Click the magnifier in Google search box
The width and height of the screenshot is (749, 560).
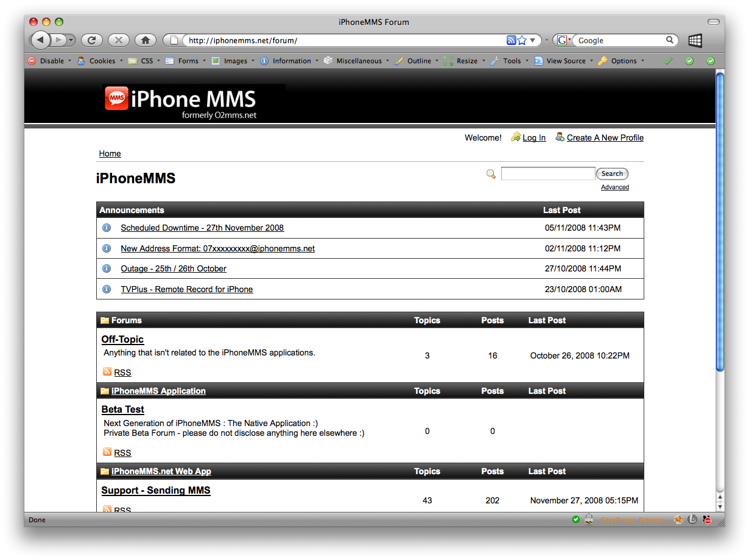670,40
